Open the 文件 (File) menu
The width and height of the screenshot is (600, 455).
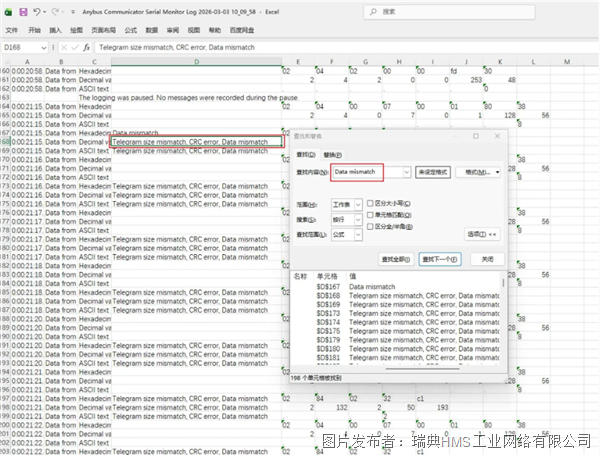pyautogui.click(x=11, y=30)
